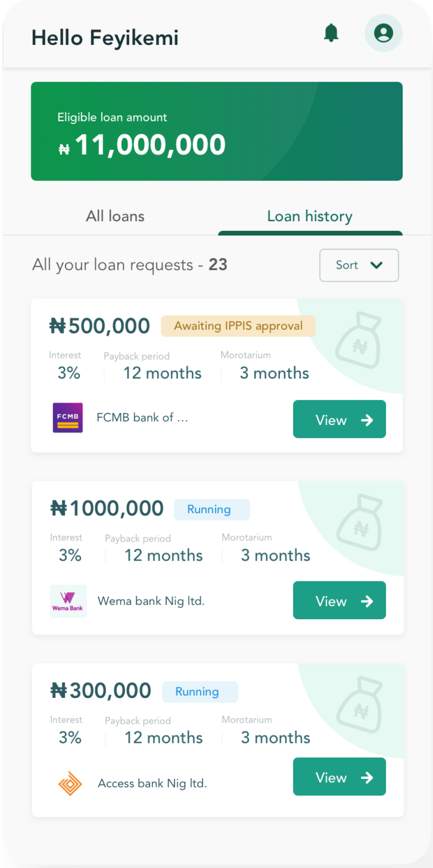Open the Sort dropdown
433x868 pixels.
[359, 265]
